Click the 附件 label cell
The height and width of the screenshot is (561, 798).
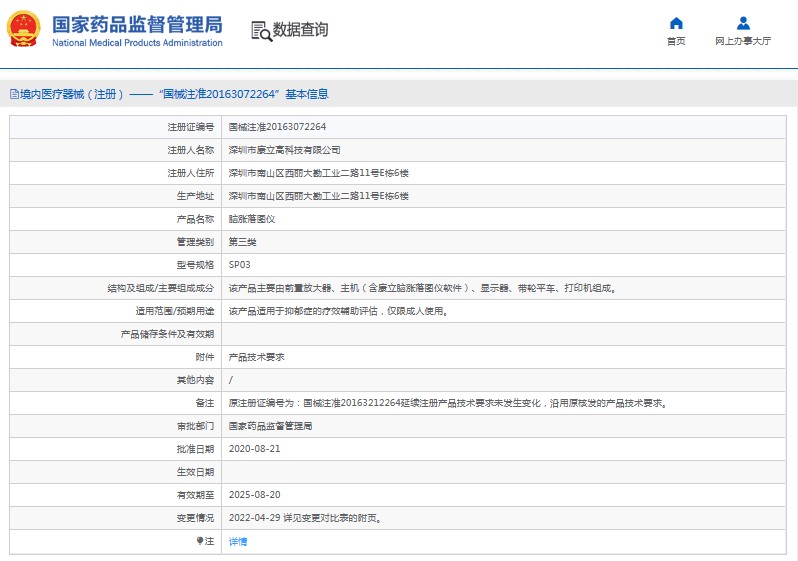[116, 357]
